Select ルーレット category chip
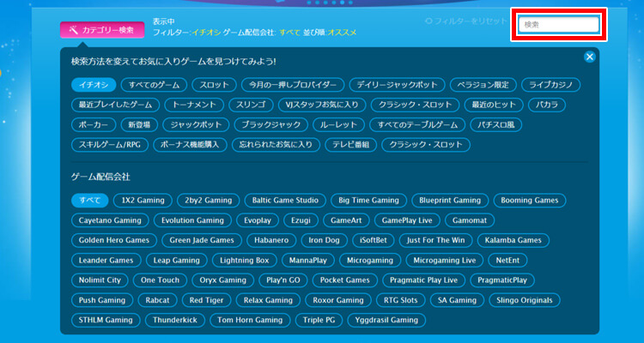The image size is (644, 343). tap(339, 124)
